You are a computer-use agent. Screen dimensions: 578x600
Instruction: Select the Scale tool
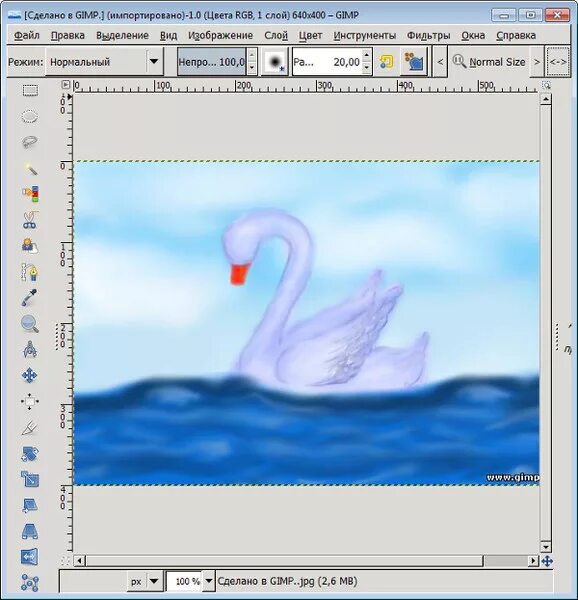pos(29,479)
